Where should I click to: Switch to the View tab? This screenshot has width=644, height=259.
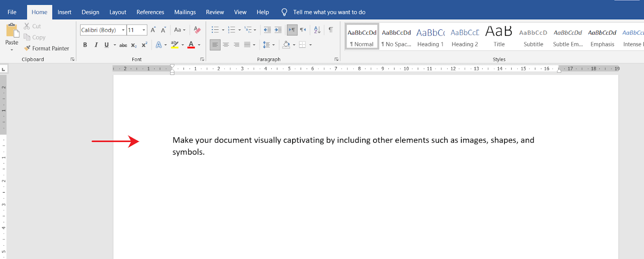240,12
